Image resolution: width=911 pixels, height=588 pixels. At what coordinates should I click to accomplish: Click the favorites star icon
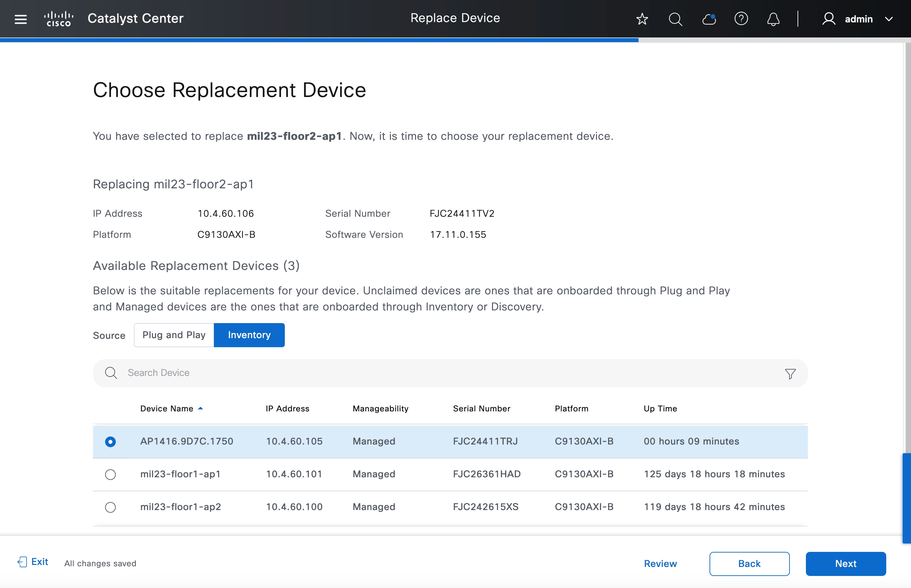click(642, 19)
